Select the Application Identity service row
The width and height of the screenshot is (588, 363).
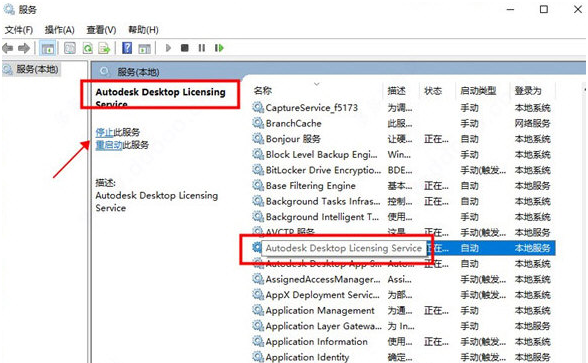(403, 357)
